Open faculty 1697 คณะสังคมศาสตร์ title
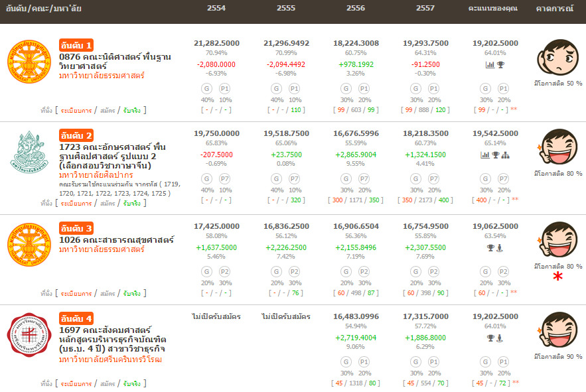 coord(113,340)
